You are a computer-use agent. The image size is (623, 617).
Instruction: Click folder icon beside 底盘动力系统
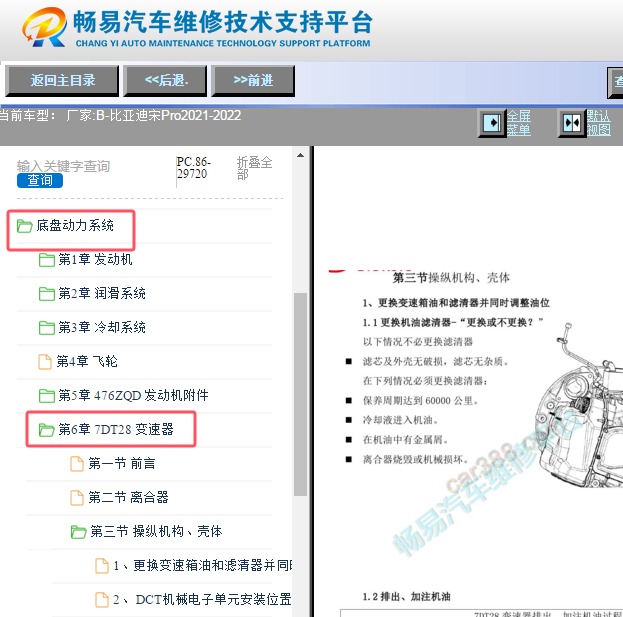(25, 226)
